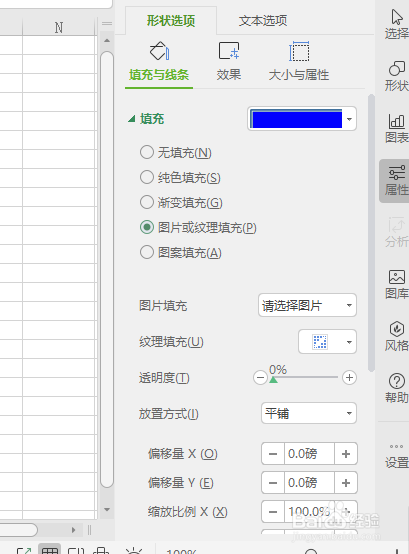The image size is (409, 554).
Task: Select the 渐变填充(G) radio button
Action: 147,202
